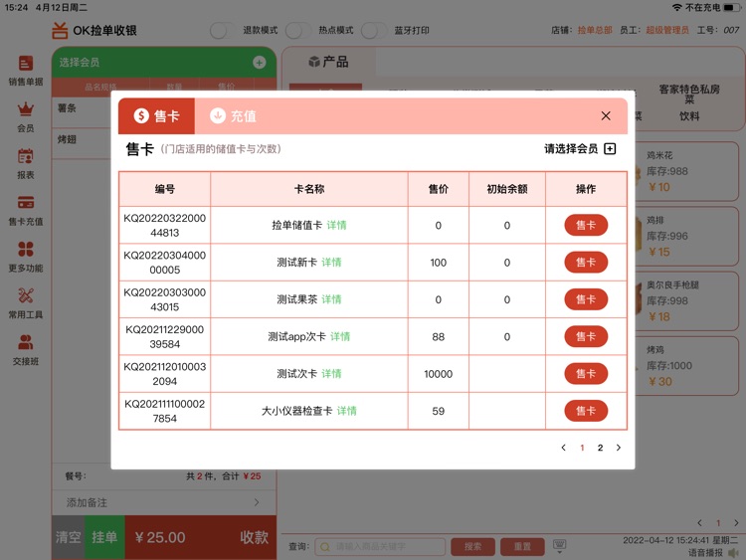746x560 pixels.
Task: Toggle the 蓝牙打印 switch
Action: point(373,31)
